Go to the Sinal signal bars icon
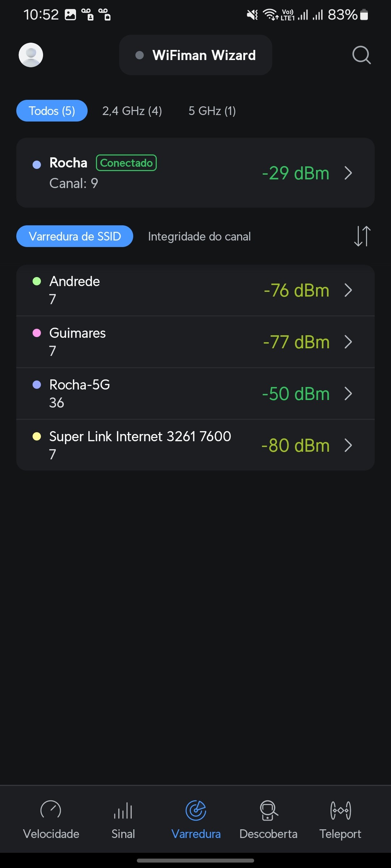 (123, 810)
